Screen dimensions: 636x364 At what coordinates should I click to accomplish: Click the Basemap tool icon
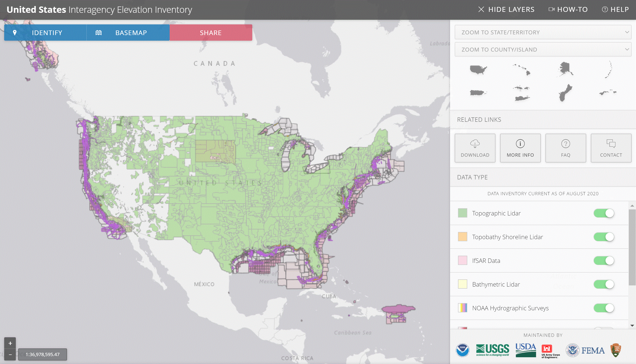tap(98, 32)
